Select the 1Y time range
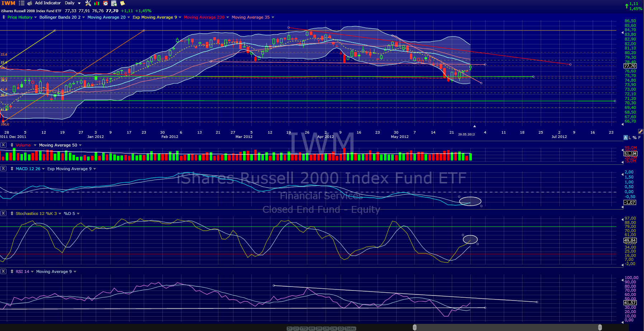 (296, 328)
